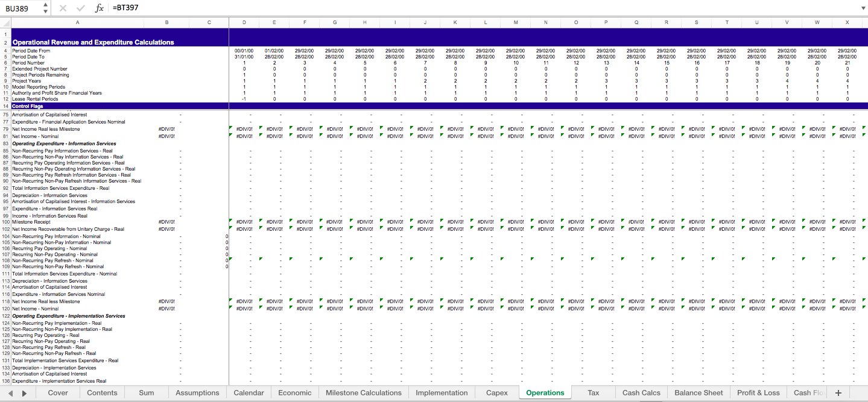The width and height of the screenshot is (868, 402).
Task: Click the active Operations sheet tab
Action: [545, 392]
